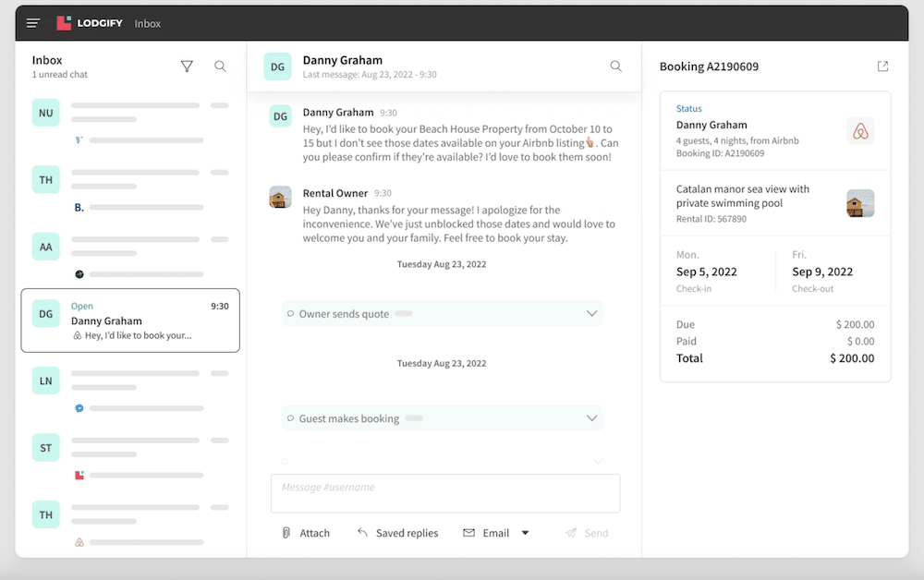The image size is (924, 580).
Task: Open booking A2190609 in new window
Action: pos(882,66)
